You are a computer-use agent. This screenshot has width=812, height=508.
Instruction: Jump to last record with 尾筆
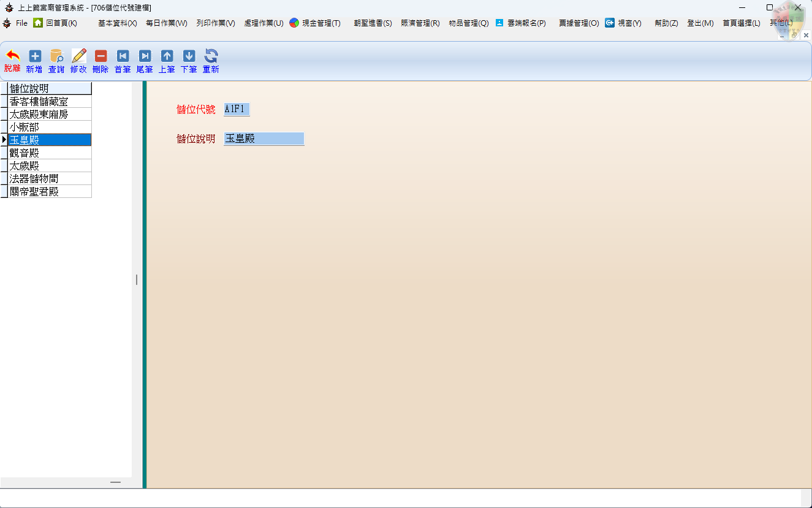[145, 56]
